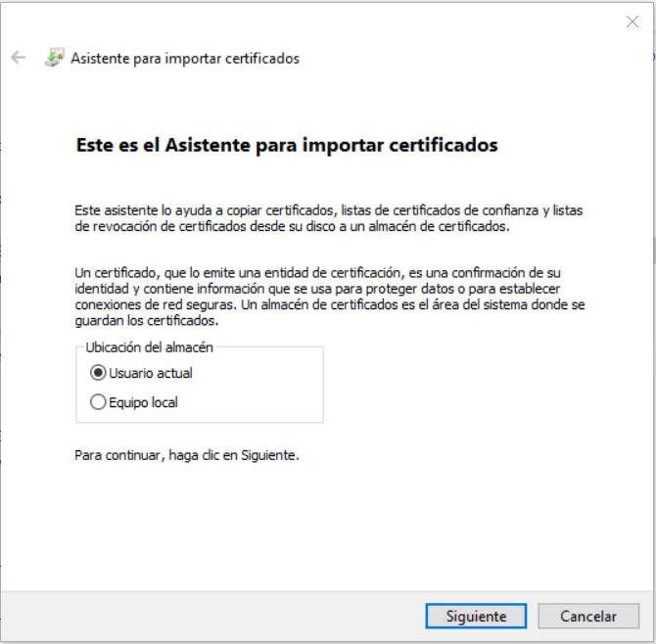Viewport: 656px width, 644px height.
Task: Click the certificate wizard icon beside the title
Action: (55, 58)
